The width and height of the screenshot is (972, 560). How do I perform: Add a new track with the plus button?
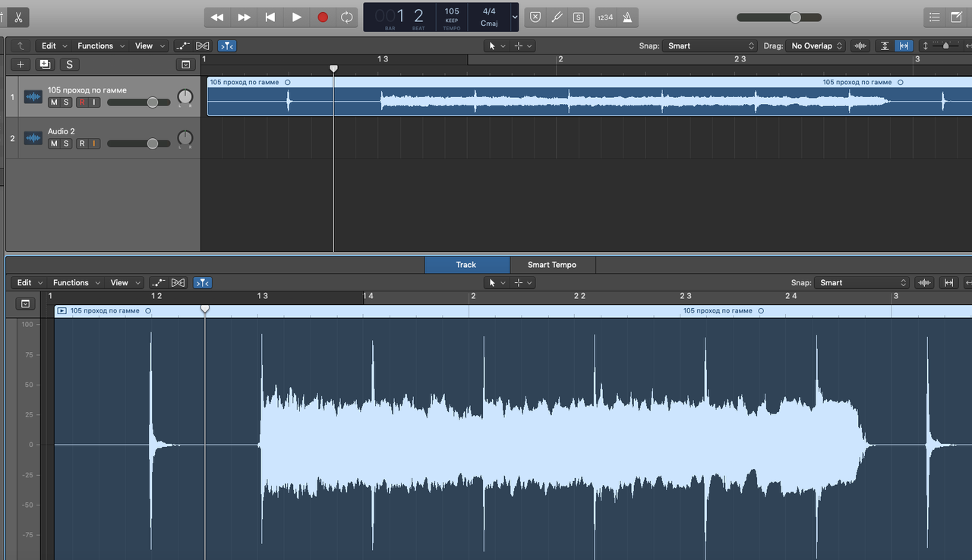pyautogui.click(x=21, y=64)
